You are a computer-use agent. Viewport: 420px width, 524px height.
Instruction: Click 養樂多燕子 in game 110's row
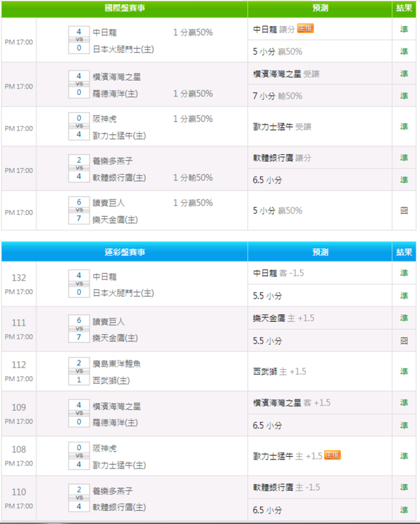click(113, 491)
